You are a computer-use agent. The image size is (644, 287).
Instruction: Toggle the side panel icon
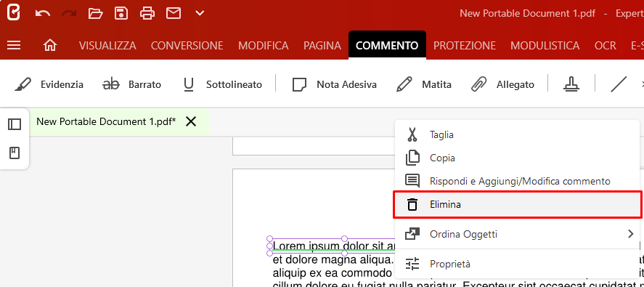[15, 124]
